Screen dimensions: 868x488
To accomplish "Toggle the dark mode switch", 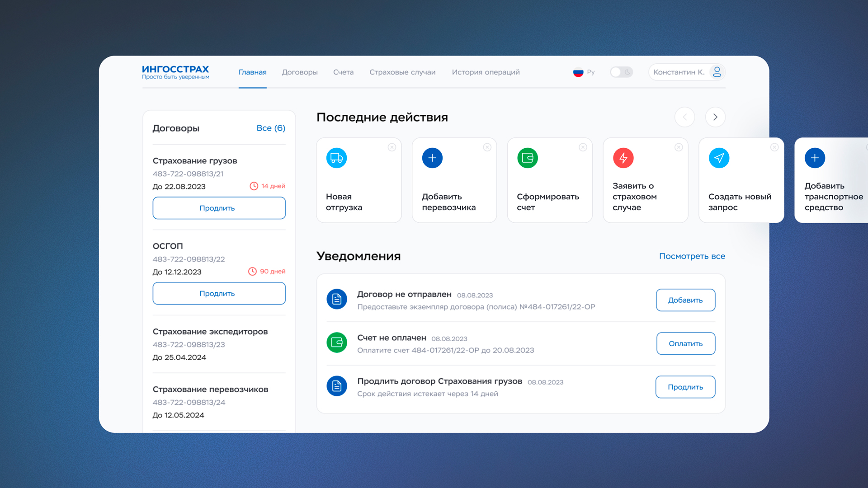I will (621, 72).
